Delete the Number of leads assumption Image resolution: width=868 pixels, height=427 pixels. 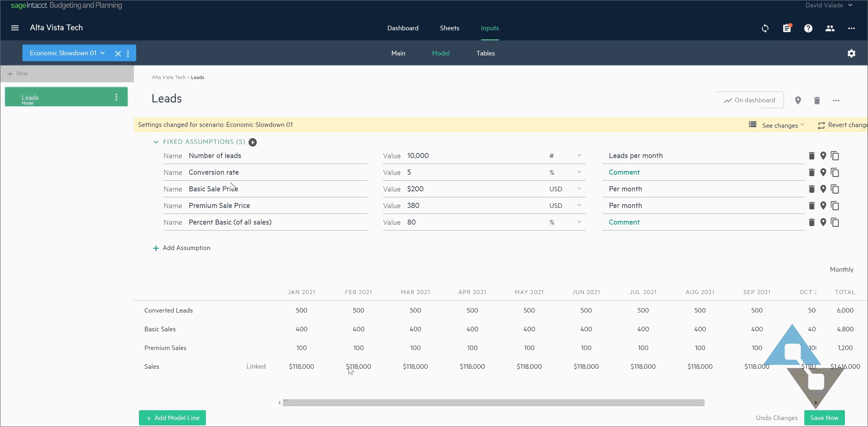point(812,156)
